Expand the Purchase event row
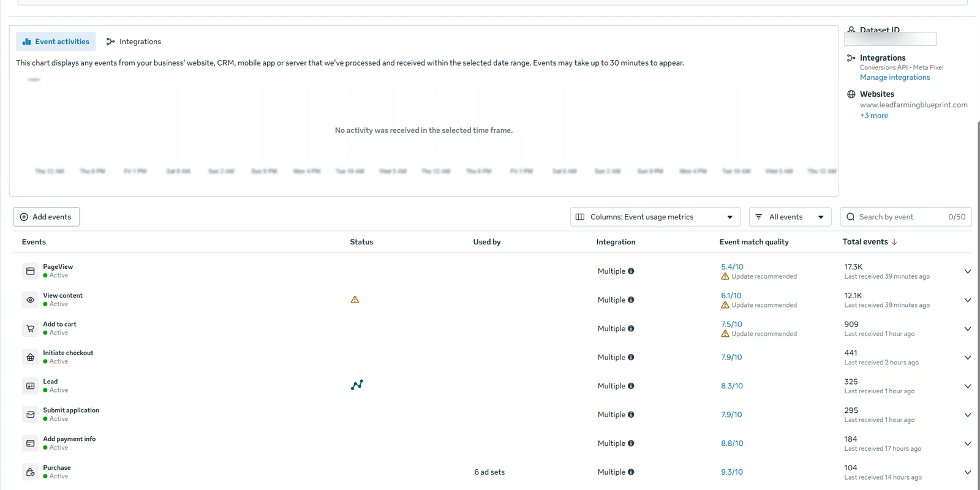This screenshot has height=490, width=980. click(x=968, y=472)
